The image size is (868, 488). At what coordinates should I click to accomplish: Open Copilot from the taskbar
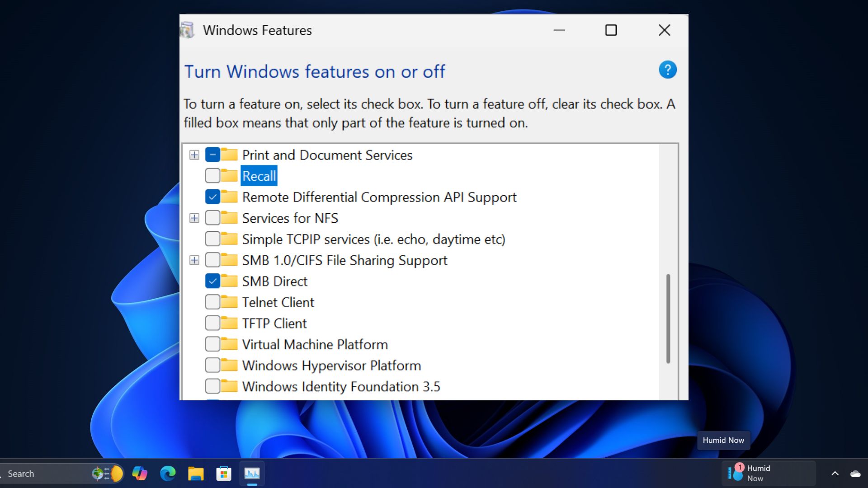[140, 474]
